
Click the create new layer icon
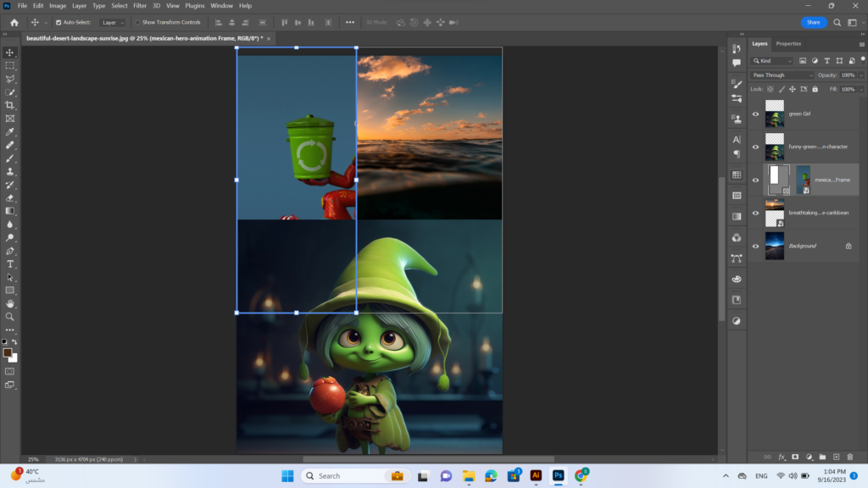click(x=837, y=457)
